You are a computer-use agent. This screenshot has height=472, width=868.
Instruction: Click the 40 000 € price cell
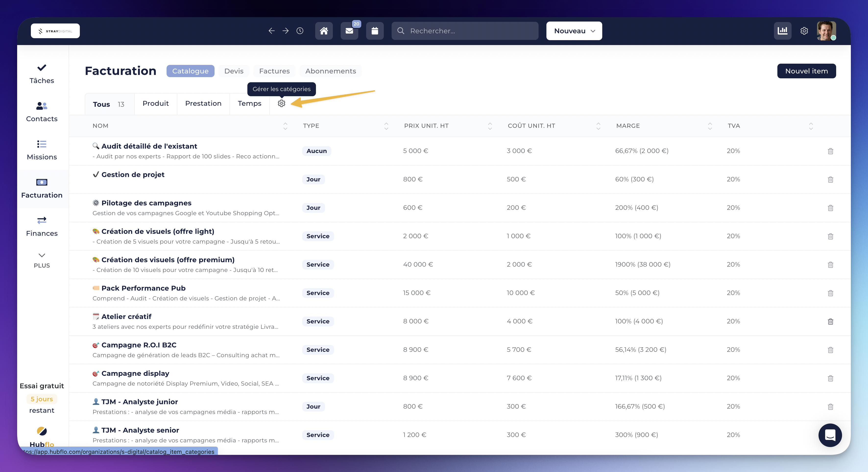point(418,264)
